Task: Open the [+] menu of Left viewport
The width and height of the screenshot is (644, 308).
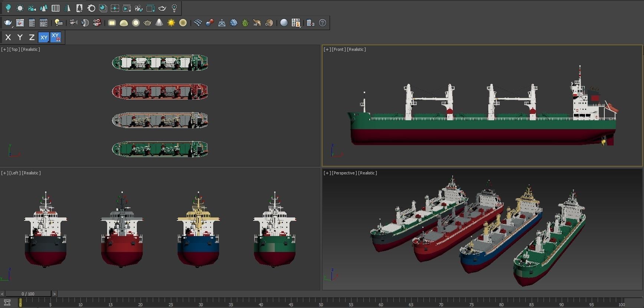Action: tap(4, 173)
